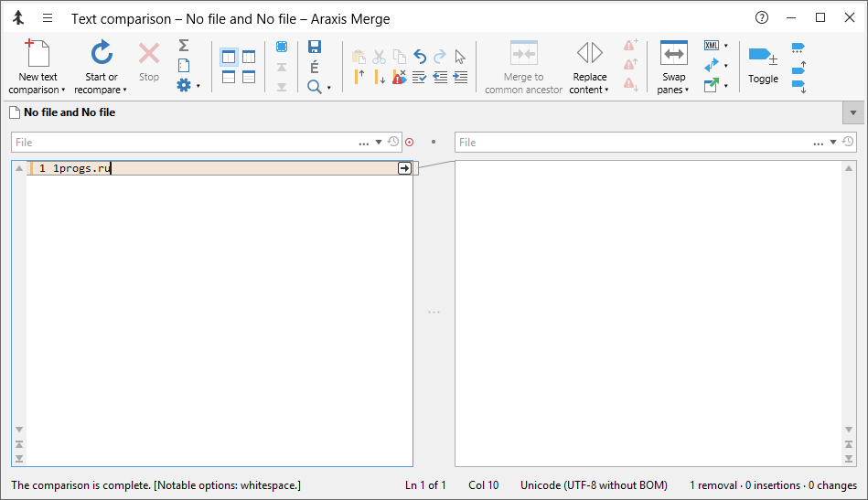Open Replace content dropdown
Viewport: 868px width, 500px height.
(589, 67)
